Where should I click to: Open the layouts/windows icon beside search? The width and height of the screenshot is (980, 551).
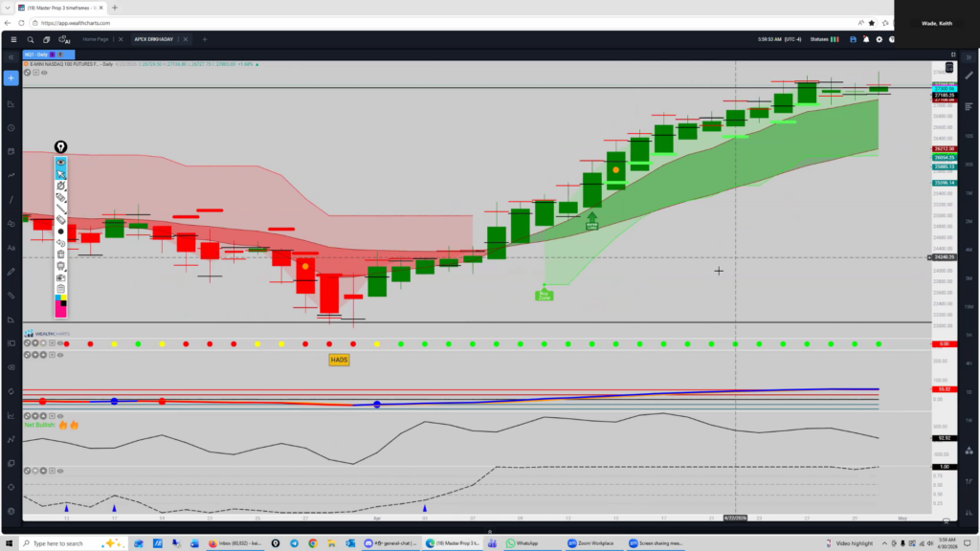coord(46,39)
